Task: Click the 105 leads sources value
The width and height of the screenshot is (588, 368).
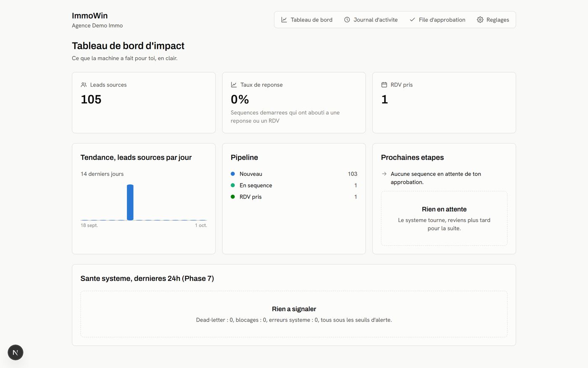Action: [x=91, y=99]
